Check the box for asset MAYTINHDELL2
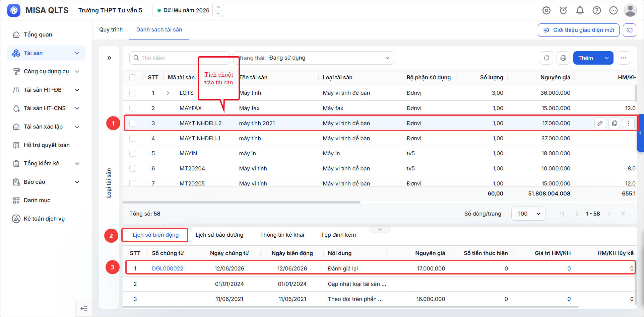 [133, 123]
